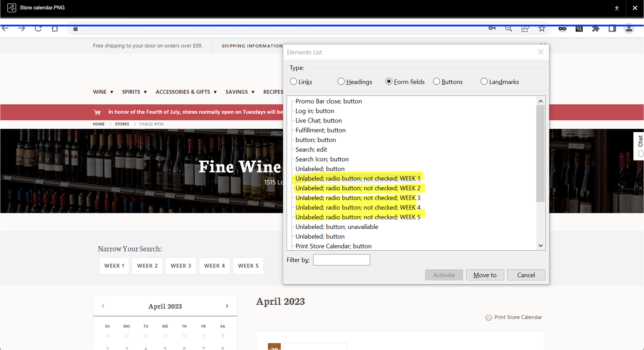Open the browser password manager key icon

pos(492,28)
